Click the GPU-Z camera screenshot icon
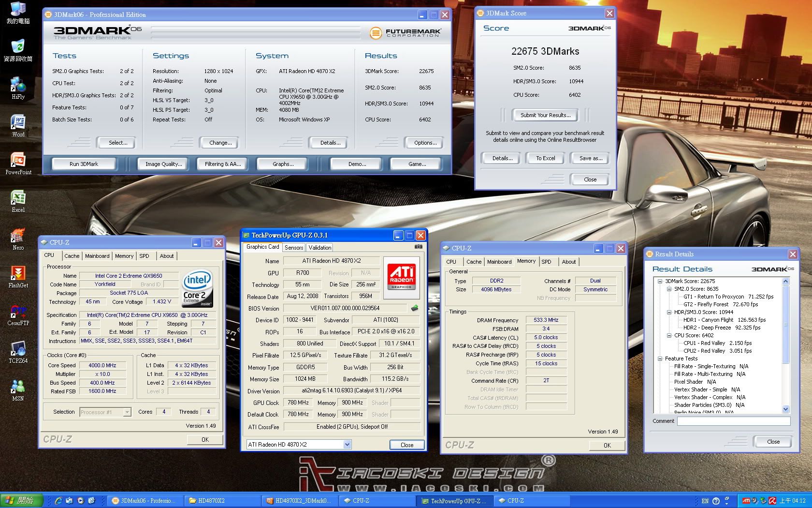Image resolution: width=812 pixels, height=508 pixels. pyautogui.click(x=419, y=247)
